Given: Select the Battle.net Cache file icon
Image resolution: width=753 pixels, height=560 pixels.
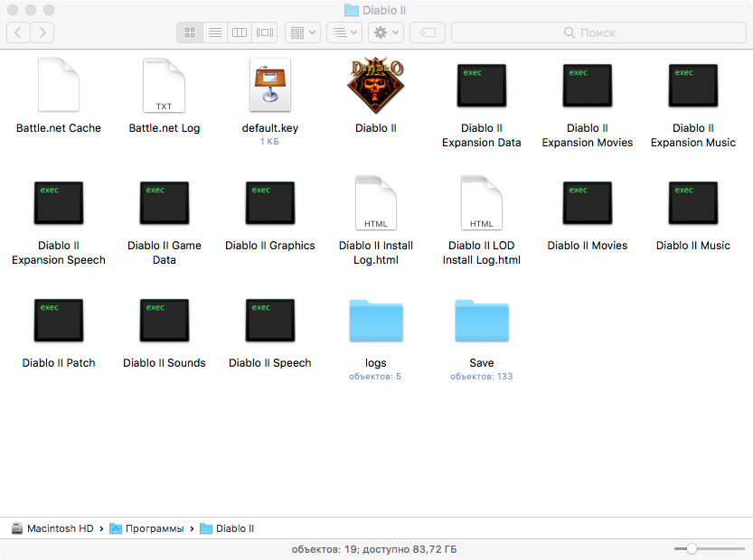Looking at the screenshot, I should pos(59,85).
